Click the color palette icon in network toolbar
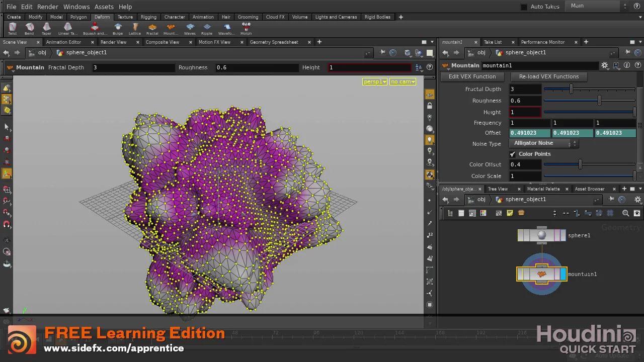Image resolution: width=644 pixels, height=362 pixels. pos(483,213)
